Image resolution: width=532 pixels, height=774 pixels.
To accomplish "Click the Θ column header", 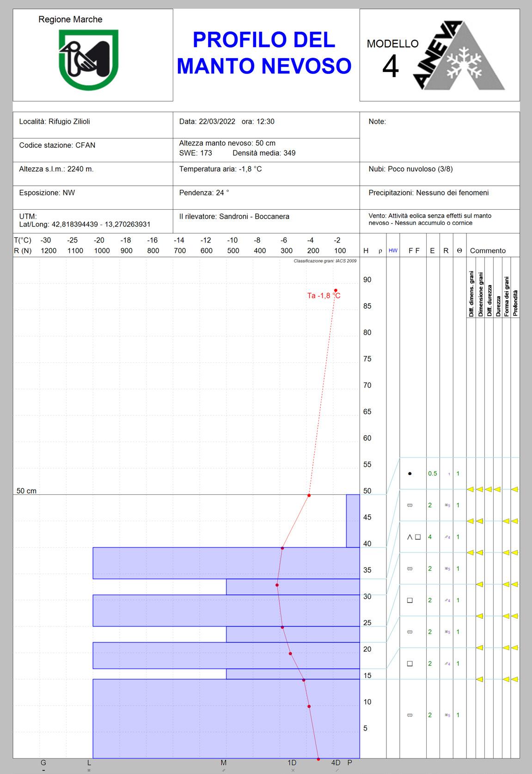I will (x=459, y=250).
